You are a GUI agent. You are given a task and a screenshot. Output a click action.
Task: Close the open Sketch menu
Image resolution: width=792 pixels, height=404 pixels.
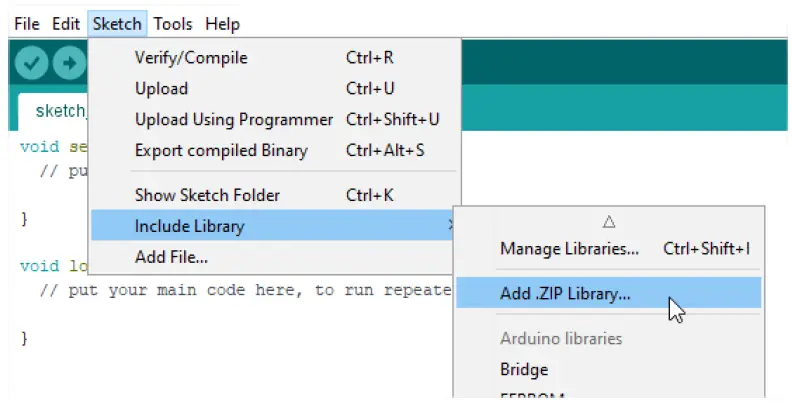[117, 23]
